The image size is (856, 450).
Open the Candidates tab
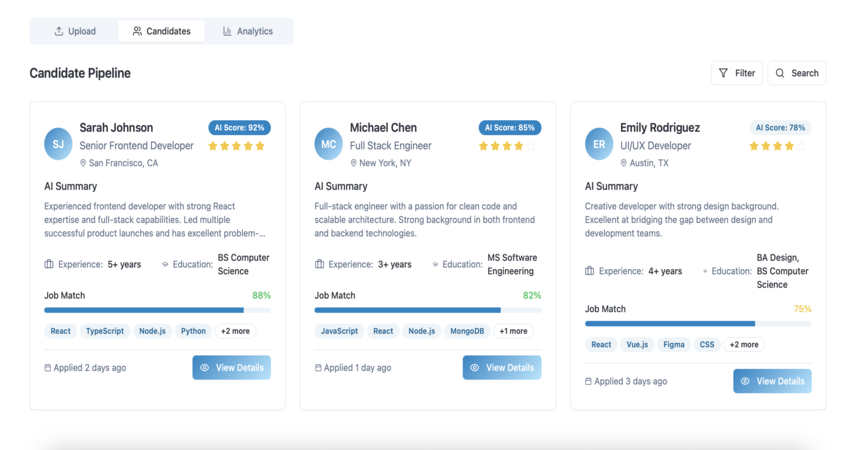[x=162, y=31]
